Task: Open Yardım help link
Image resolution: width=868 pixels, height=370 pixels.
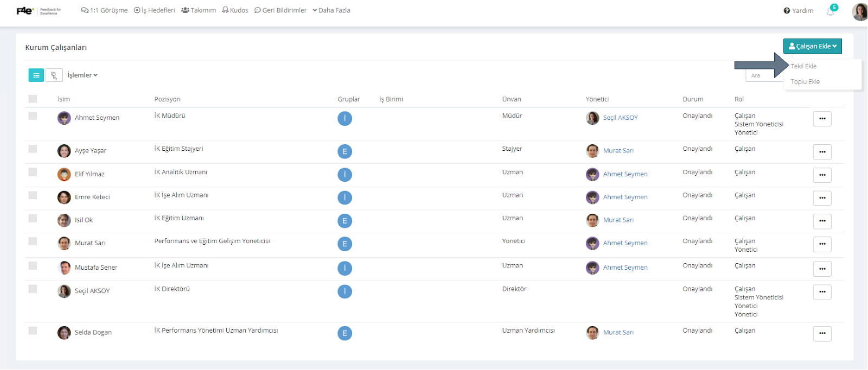Action: (x=799, y=11)
